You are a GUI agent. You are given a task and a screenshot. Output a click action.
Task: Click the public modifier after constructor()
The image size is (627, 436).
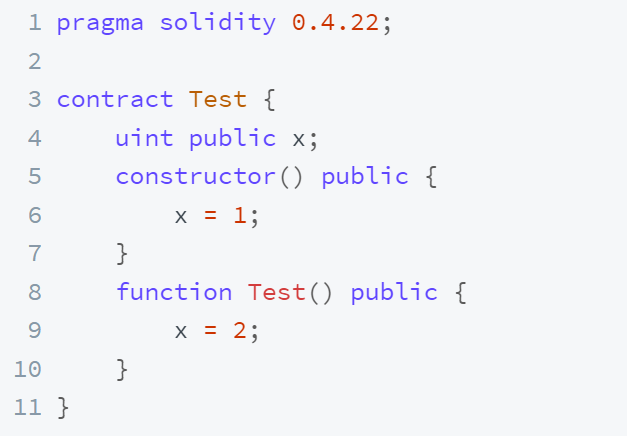pyautogui.click(x=365, y=178)
